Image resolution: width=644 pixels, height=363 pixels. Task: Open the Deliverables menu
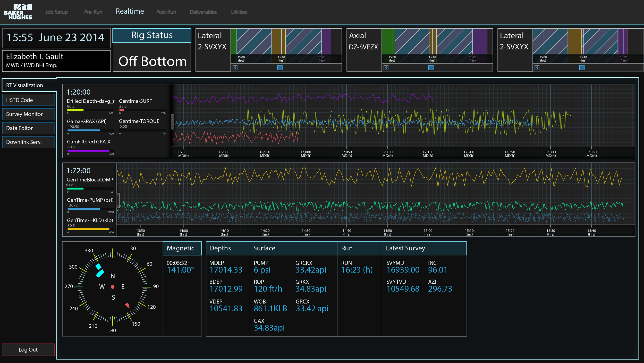pyautogui.click(x=203, y=12)
